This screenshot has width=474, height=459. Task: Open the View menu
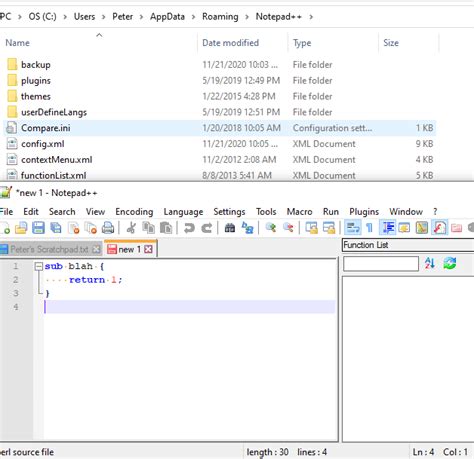(95, 212)
